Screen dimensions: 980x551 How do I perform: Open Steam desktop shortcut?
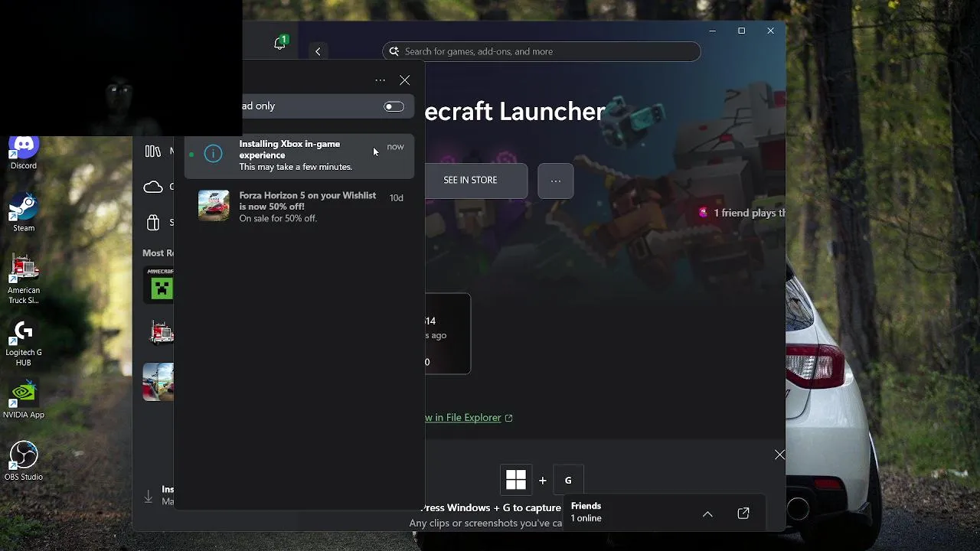click(24, 214)
